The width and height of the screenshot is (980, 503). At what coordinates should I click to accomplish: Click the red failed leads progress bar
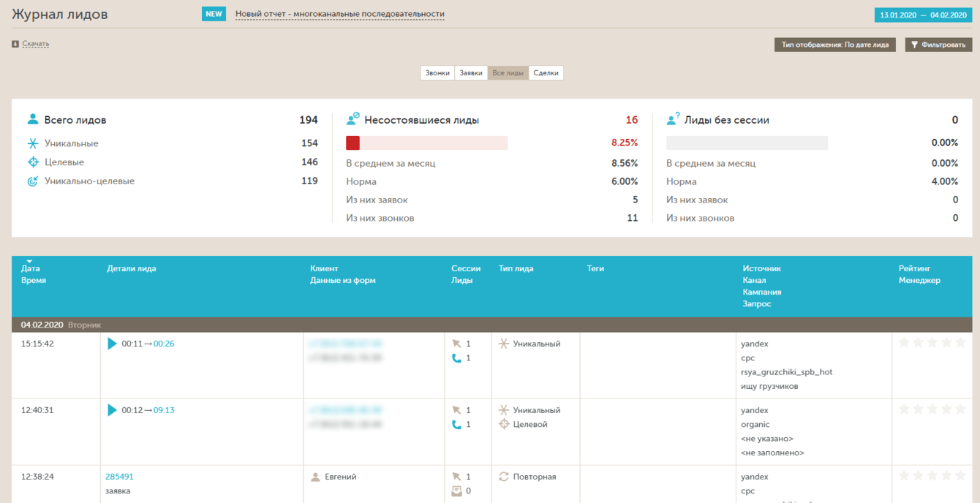[x=426, y=143]
